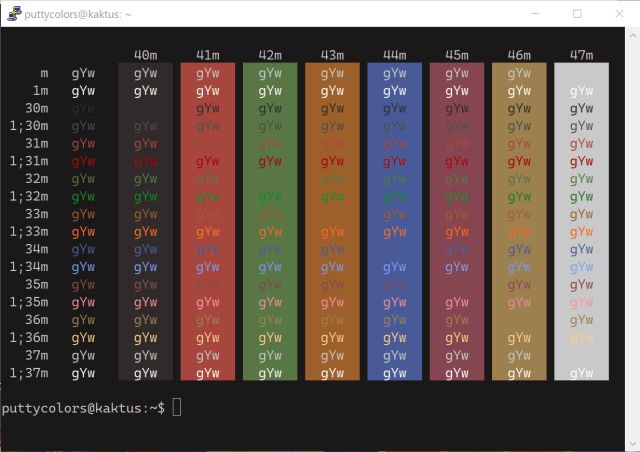640x452 pixels.
Task: Close the puttycolors@kaktus terminal window
Action: (621, 14)
